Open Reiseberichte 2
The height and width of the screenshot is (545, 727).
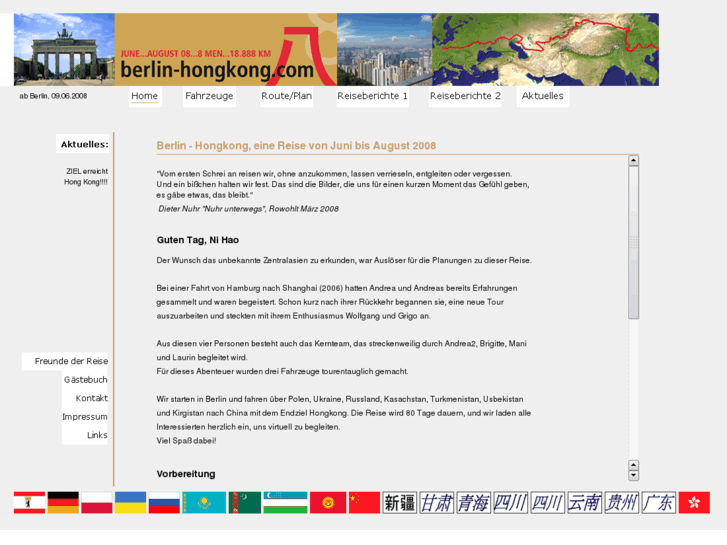pyautogui.click(x=465, y=96)
